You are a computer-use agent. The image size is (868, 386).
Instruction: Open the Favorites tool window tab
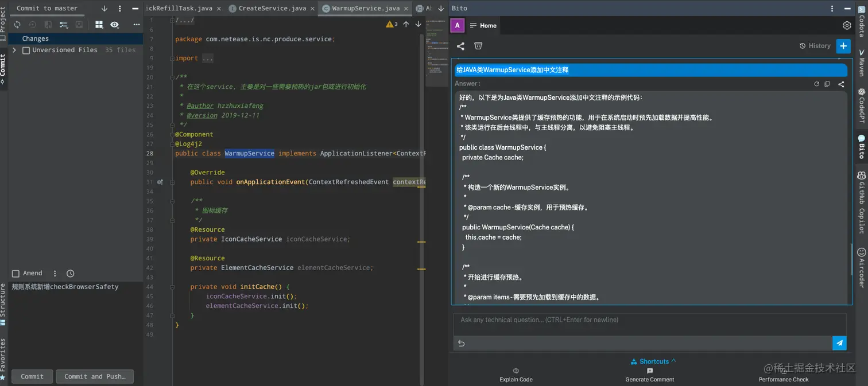[x=3, y=359]
